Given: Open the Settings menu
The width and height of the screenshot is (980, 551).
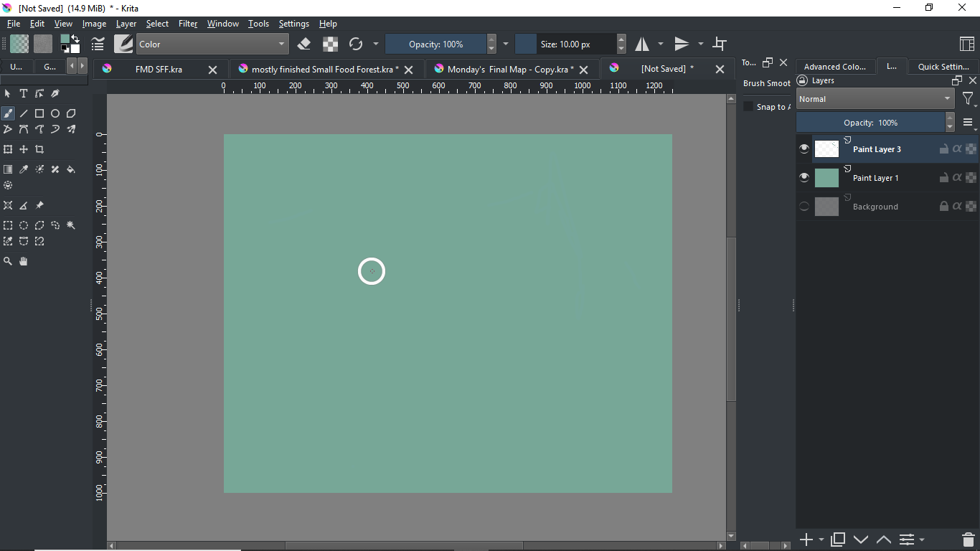Looking at the screenshot, I should pos(294,24).
